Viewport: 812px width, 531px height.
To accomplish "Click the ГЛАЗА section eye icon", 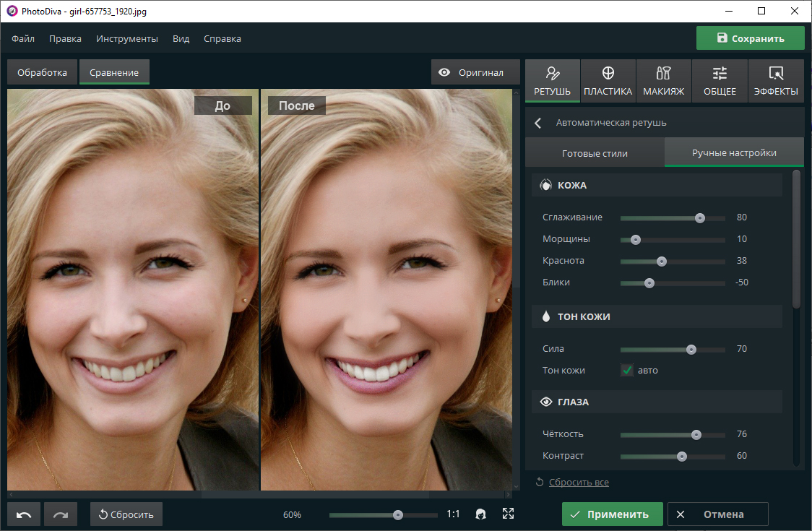I will coord(546,402).
